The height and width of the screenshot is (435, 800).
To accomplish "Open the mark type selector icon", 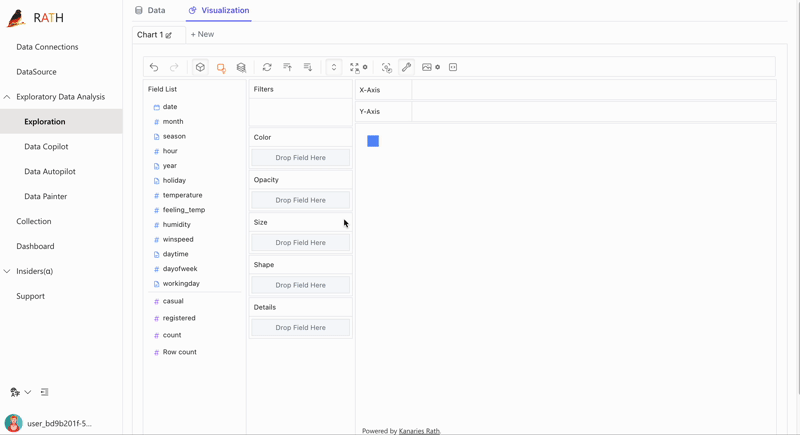I will pyautogui.click(x=221, y=67).
